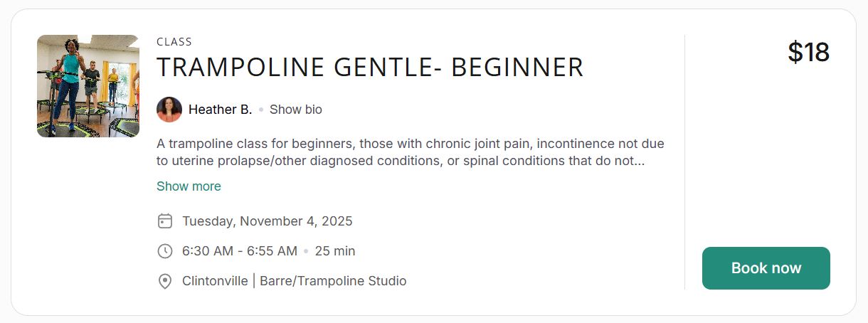Click the 25 min duration text

(x=335, y=251)
